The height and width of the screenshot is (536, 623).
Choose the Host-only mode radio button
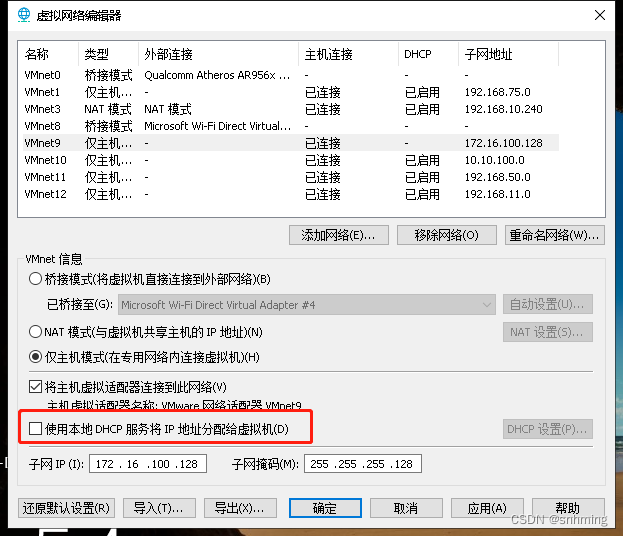(x=36, y=357)
